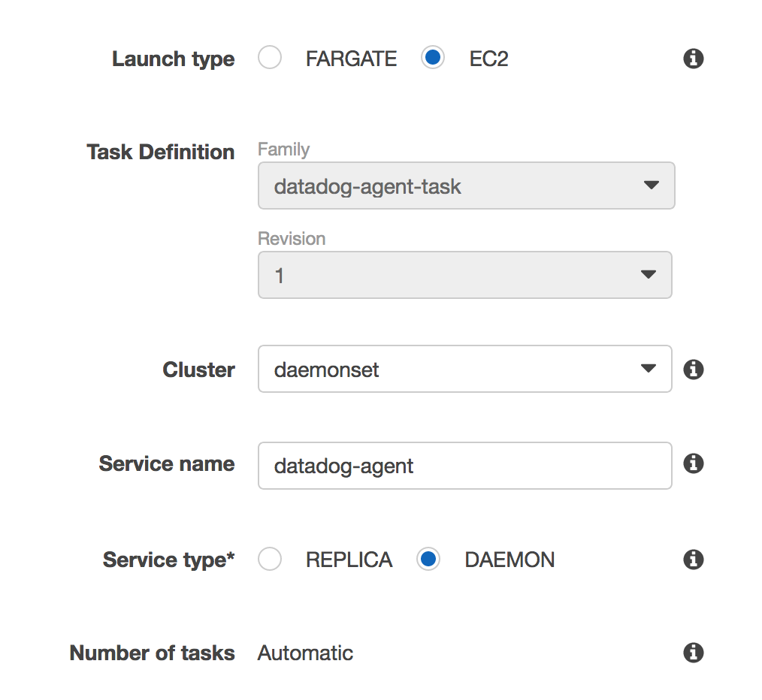The width and height of the screenshot is (762, 700).
Task: Click the info icon beside Launch type
Action: (693, 59)
